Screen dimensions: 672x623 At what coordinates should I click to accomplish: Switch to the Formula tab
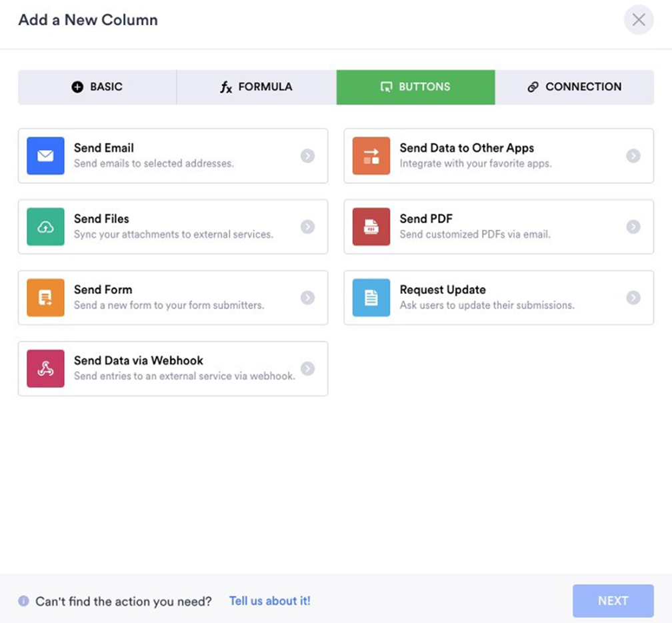pyautogui.click(x=256, y=87)
